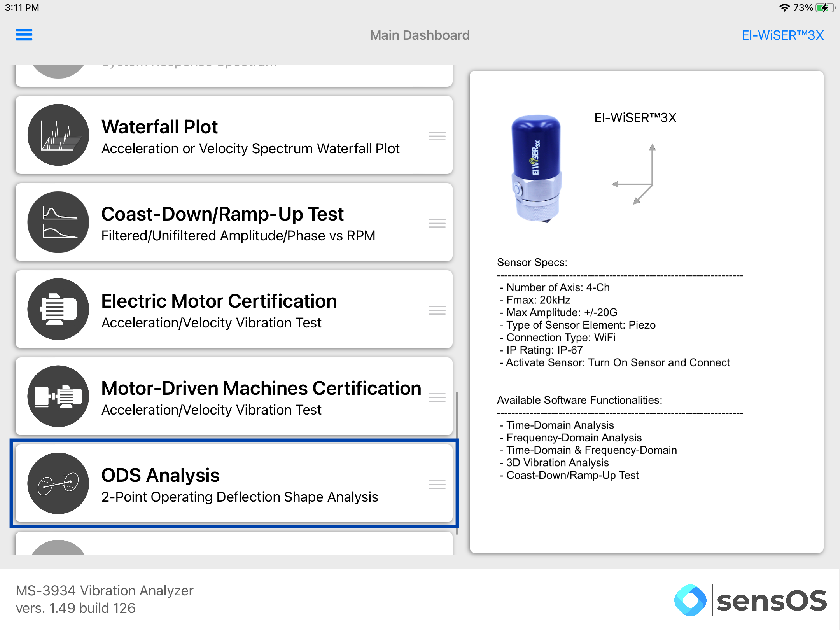Click the dashboard list scrollbar
This screenshot has height=630, width=840.
(457, 463)
